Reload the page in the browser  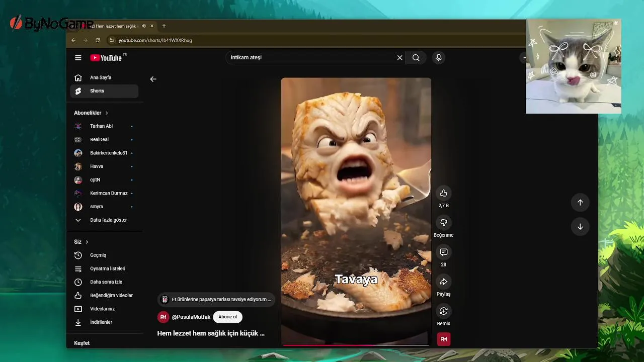98,40
